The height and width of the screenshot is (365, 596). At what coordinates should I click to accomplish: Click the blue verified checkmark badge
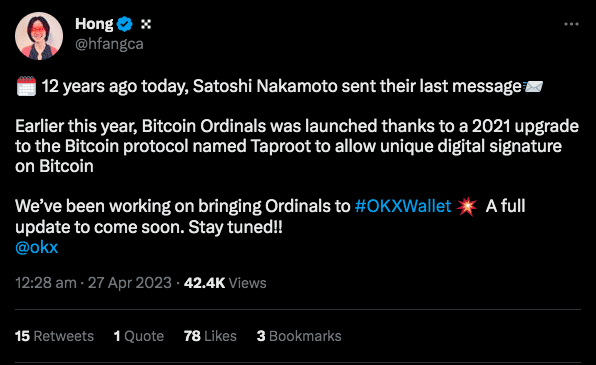(124, 24)
